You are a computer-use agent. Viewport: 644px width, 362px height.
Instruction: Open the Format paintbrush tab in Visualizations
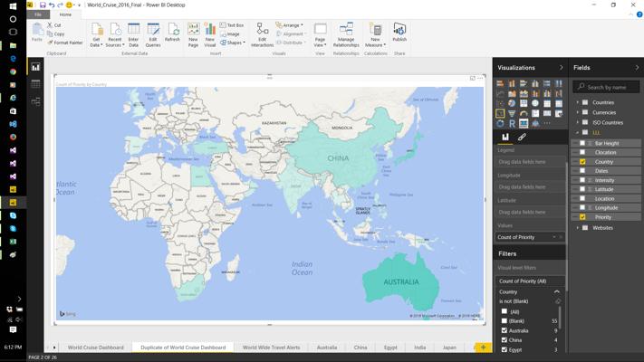point(522,137)
